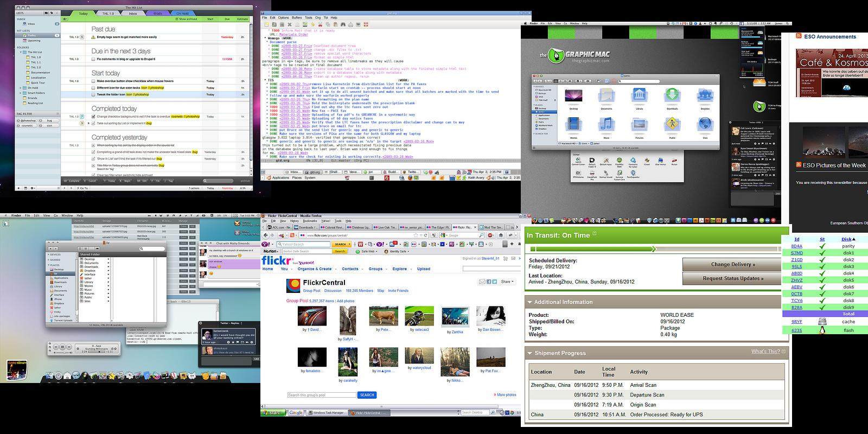The width and height of the screenshot is (868, 434).
Task: Open the Share dropdown on FlickrCentral
Action: pyautogui.click(x=507, y=282)
